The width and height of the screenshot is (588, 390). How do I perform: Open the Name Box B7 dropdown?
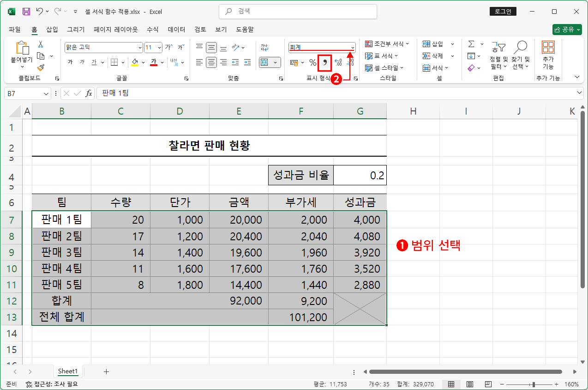click(46, 93)
